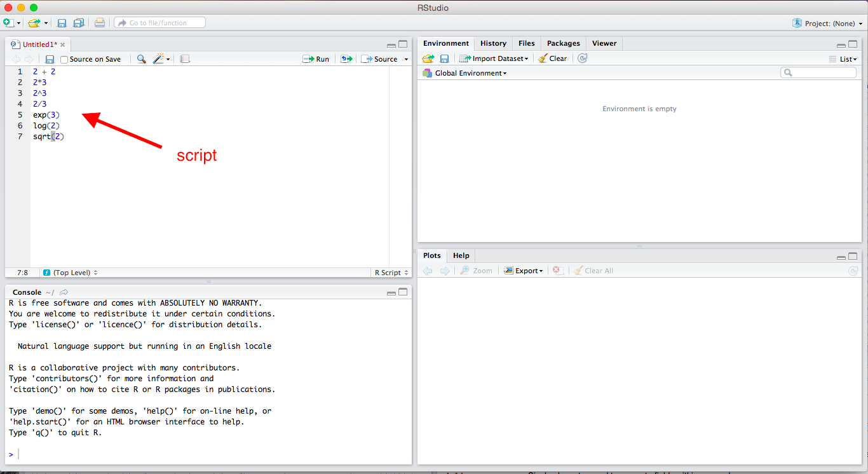Expand the code tools wand dropdown arrow
Screen dimensions: 868x474
(168, 59)
